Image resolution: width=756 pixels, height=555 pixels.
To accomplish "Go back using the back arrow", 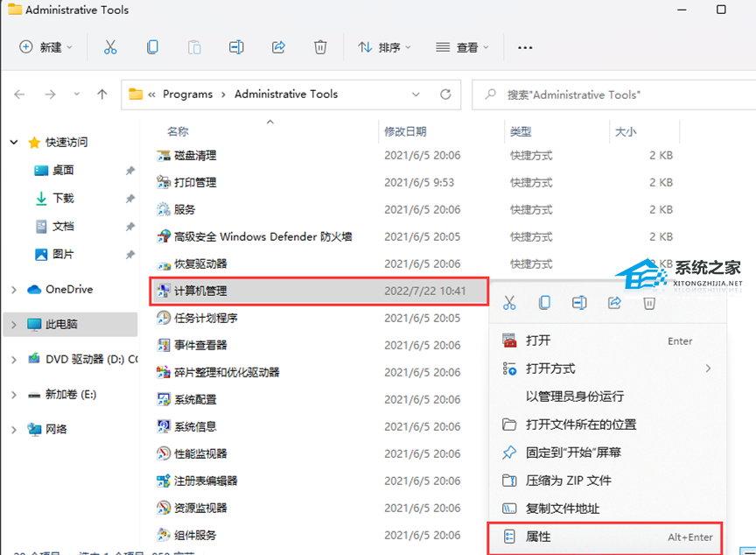I will (x=18, y=94).
